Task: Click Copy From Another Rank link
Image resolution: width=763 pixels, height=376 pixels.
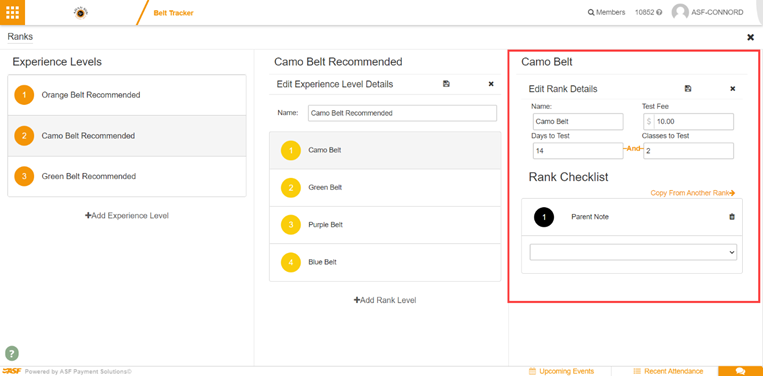Action: click(692, 193)
